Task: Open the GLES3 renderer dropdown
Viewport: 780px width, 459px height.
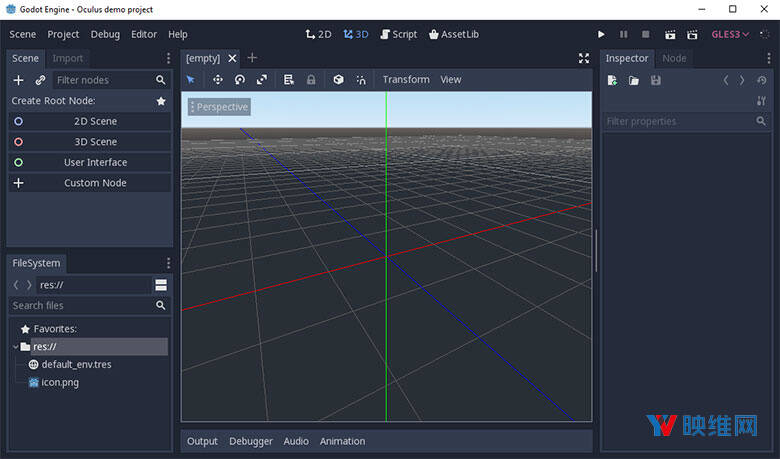Action: pyautogui.click(x=730, y=34)
